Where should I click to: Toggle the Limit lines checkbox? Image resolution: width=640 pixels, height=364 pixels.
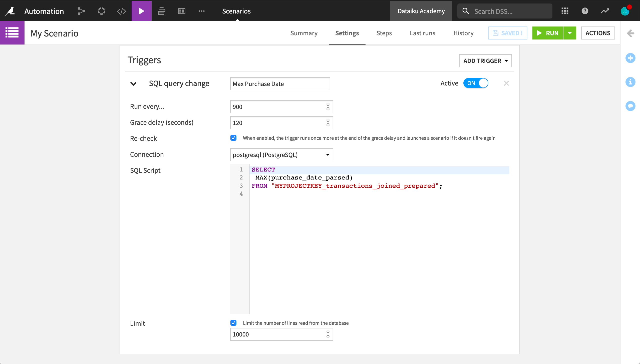pyautogui.click(x=233, y=322)
